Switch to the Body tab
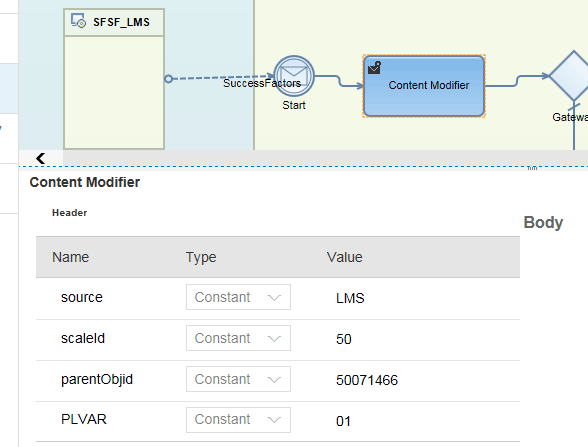This screenshot has height=447, width=588. point(543,222)
